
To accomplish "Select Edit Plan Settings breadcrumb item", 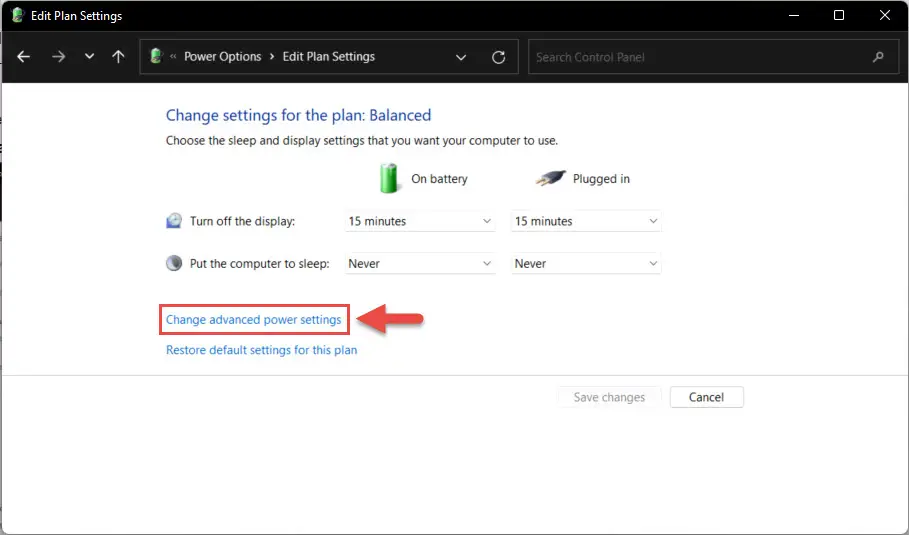I will pyautogui.click(x=329, y=57).
